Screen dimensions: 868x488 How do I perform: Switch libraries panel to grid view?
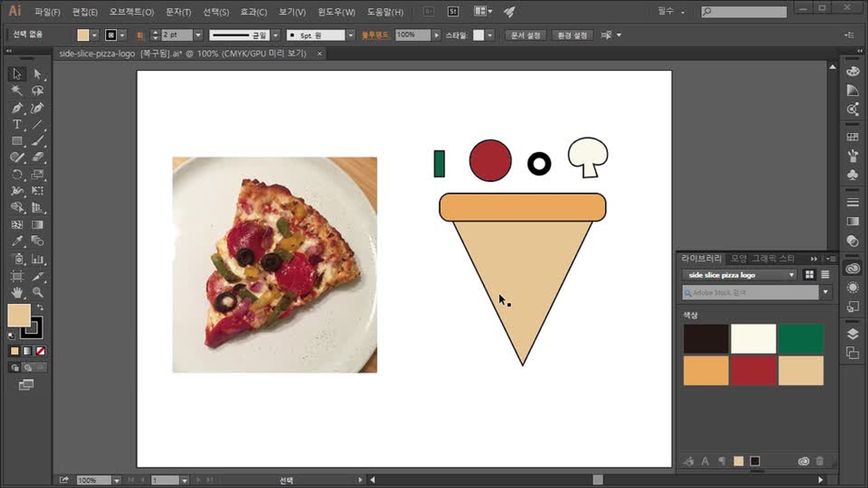tap(809, 275)
